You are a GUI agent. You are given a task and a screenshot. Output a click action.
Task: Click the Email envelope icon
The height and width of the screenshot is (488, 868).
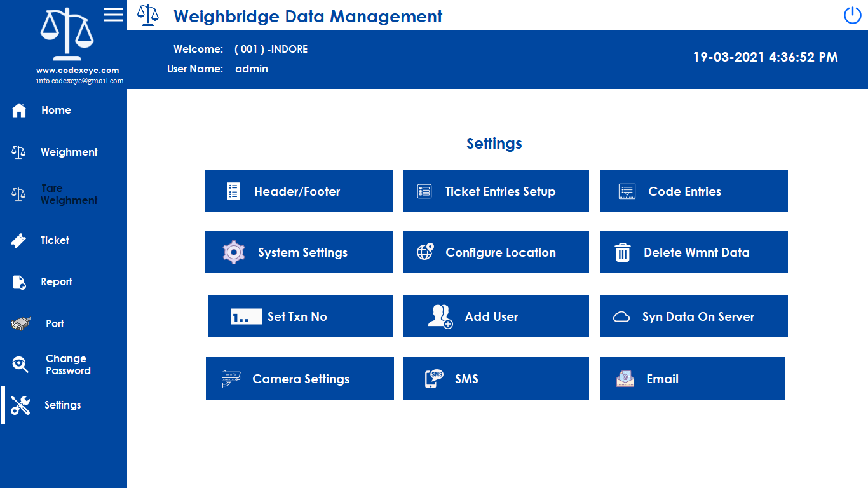[625, 379]
